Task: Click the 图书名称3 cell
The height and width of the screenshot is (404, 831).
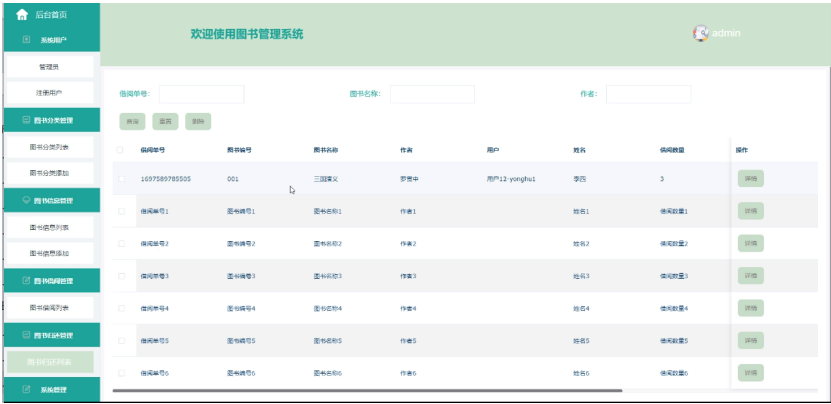Action: pos(328,276)
